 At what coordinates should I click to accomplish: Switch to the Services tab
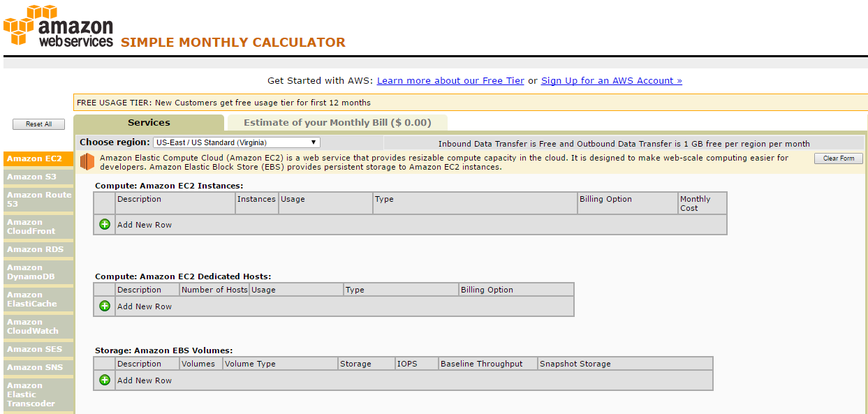[149, 122]
